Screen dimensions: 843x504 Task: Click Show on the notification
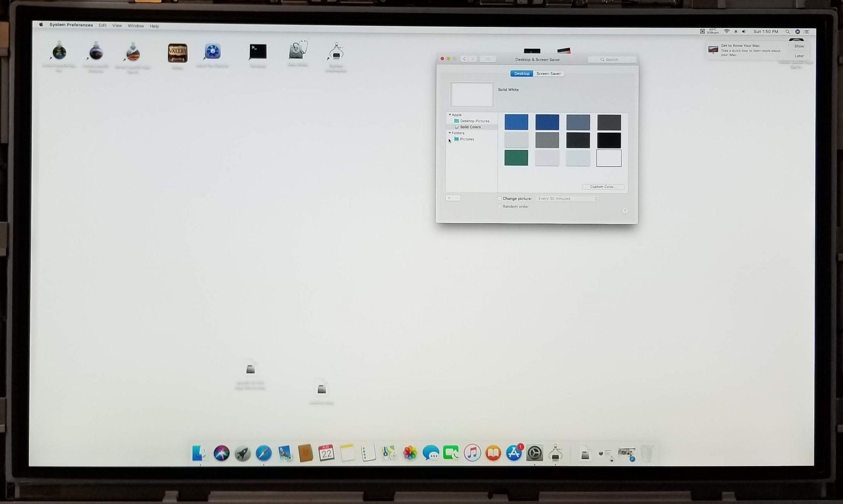point(799,46)
